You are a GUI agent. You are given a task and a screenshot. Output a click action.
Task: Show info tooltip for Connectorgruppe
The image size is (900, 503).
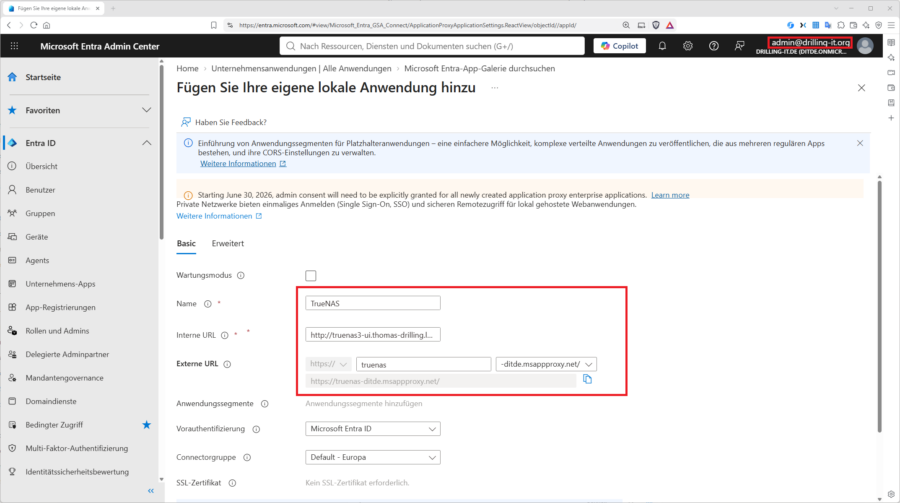point(247,458)
